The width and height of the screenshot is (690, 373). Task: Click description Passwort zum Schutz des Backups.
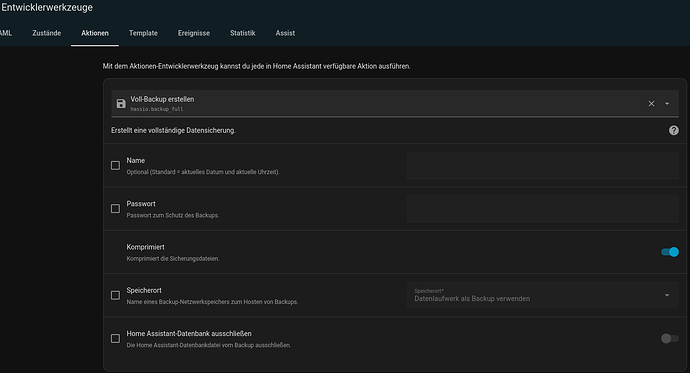[172, 216]
